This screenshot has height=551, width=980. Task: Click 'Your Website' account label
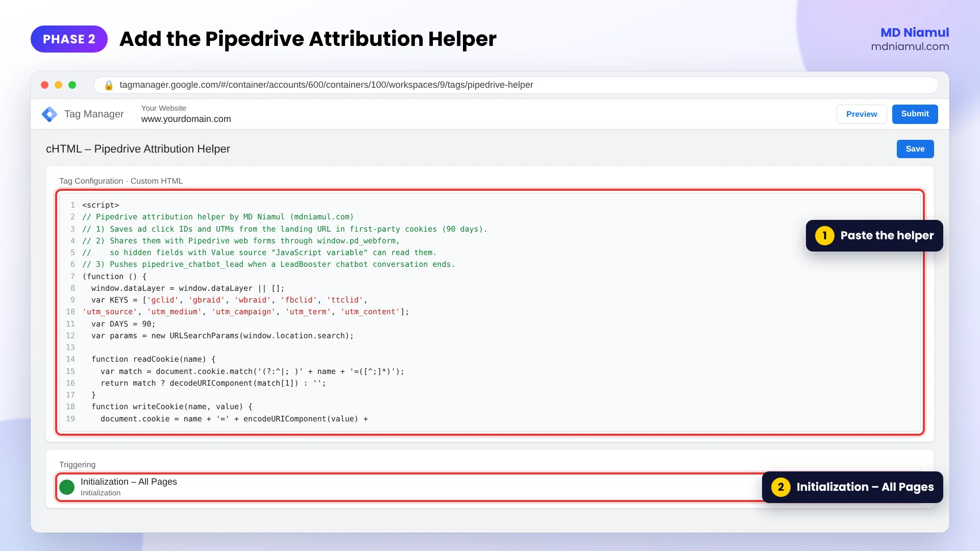click(164, 108)
